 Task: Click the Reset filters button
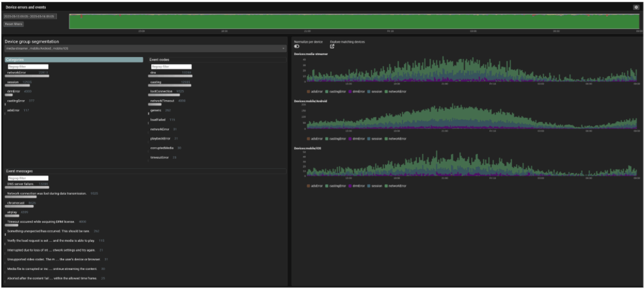click(x=14, y=24)
